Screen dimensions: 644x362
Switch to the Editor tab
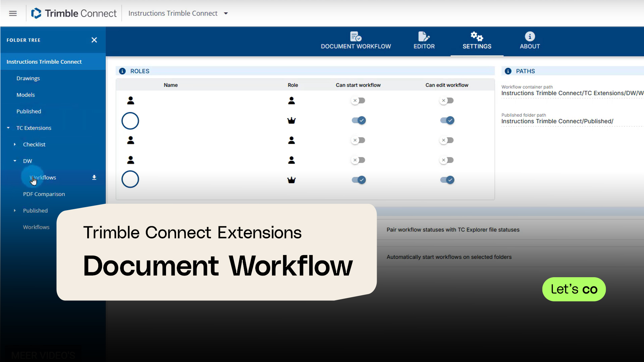(424, 41)
